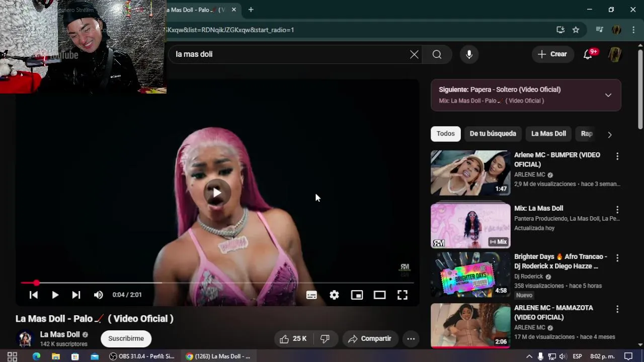The image size is (644, 362).
Task: Toggle subtitles captions button in player
Action: click(x=311, y=295)
